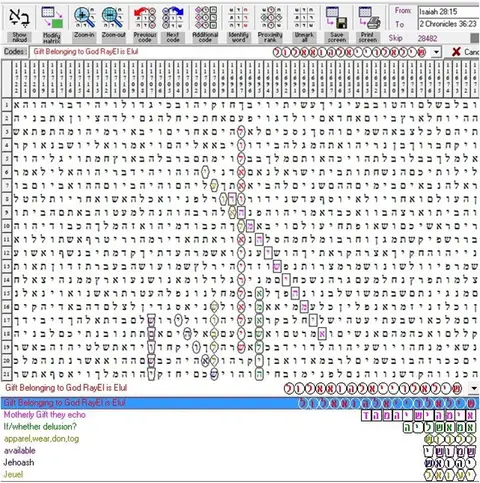The width and height of the screenshot is (480, 483).
Task: Click matrix row header number 3
Action: (x=7, y=132)
